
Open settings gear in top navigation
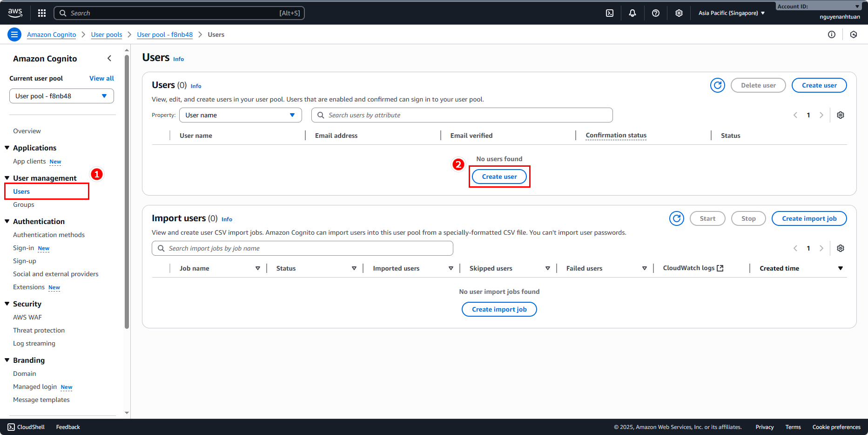click(x=679, y=13)
